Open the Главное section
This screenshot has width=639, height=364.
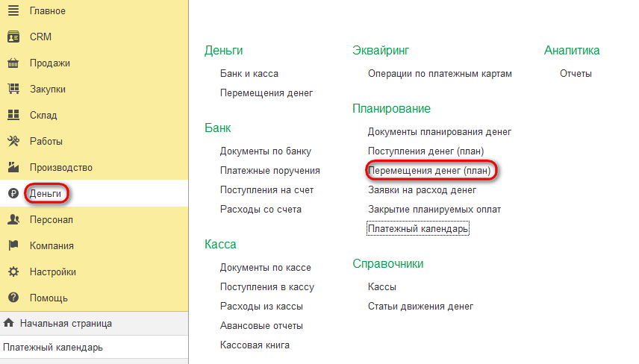(x=47, y=11)
